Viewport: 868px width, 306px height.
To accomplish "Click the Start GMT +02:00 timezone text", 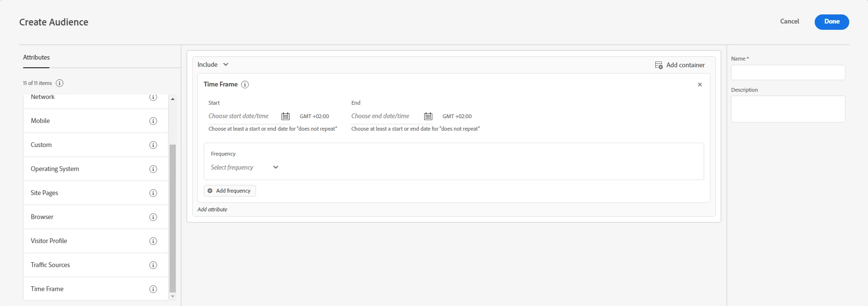I will point(314,116).
